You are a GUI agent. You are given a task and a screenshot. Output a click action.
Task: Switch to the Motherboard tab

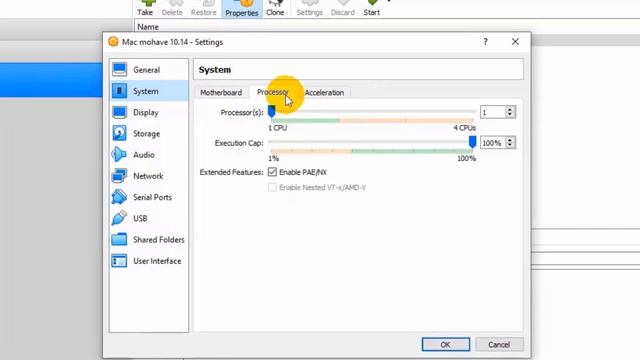221,93
